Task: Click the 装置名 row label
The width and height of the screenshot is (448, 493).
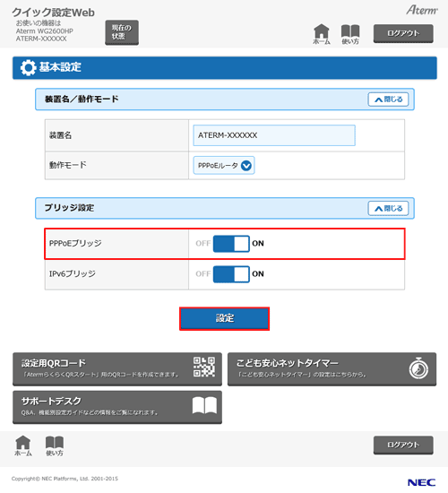Action: (60, 135)
